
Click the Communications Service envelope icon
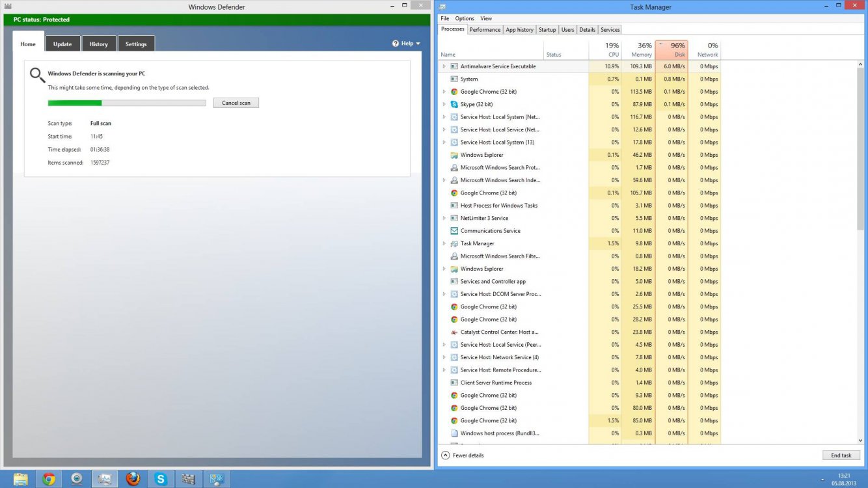point(454,231)
